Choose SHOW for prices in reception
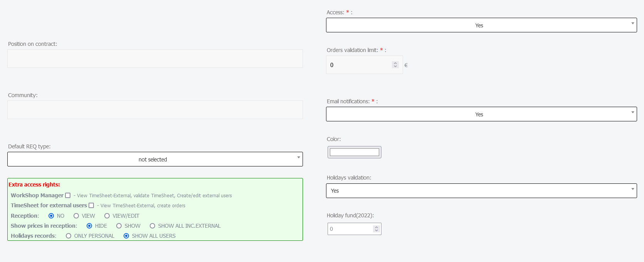 (x=119, y=226)
